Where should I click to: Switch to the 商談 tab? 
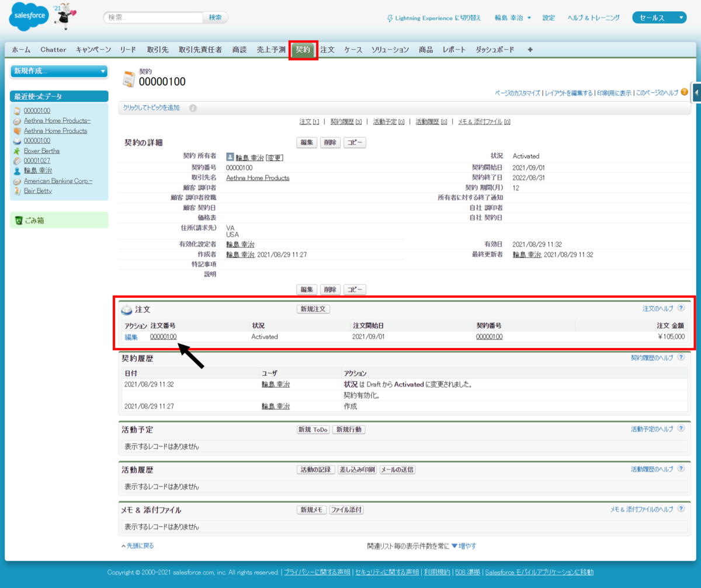pos(240,50)
